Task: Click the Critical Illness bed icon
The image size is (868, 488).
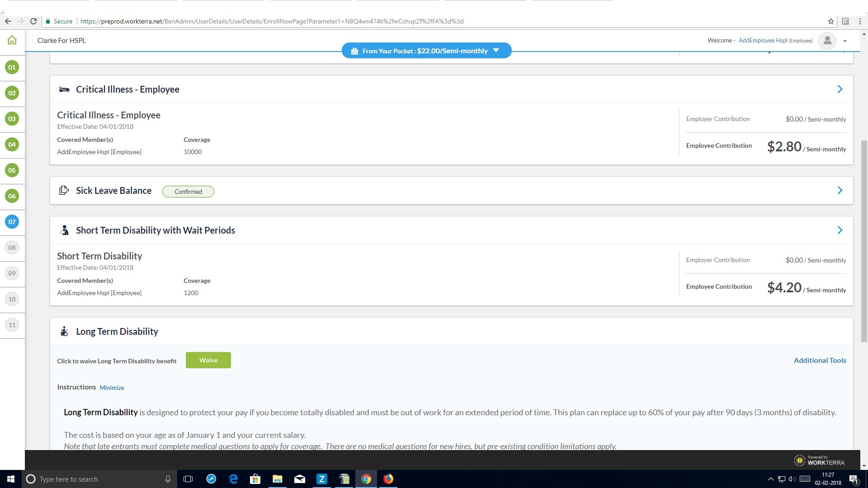Action: point(64,89)
